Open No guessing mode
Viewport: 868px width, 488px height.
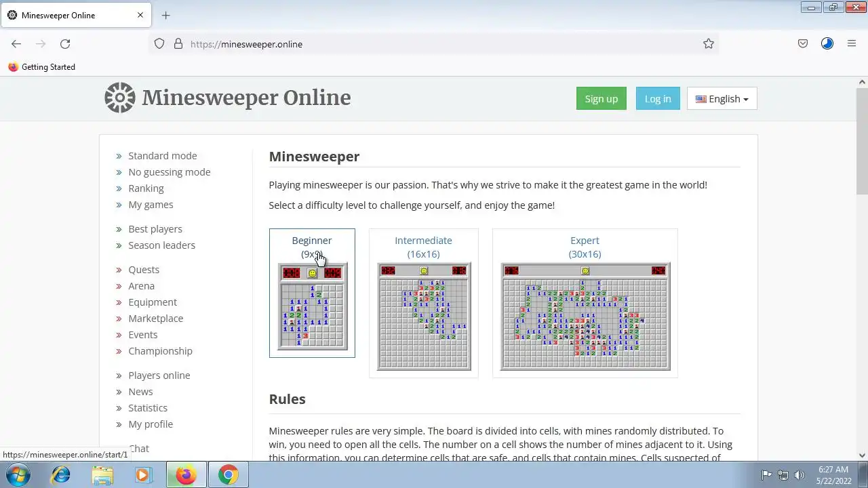[x=170, y=172]
